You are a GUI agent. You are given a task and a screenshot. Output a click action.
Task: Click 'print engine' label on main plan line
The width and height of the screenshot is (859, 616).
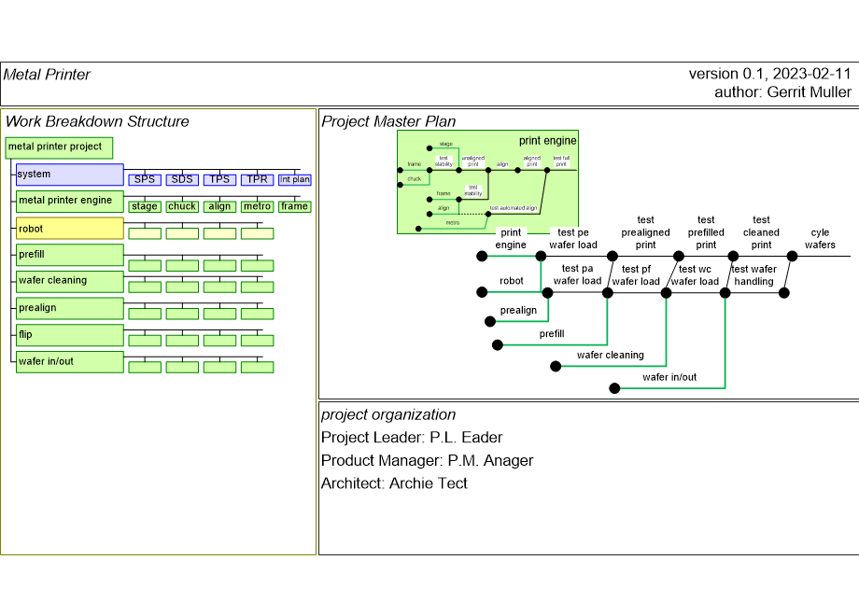[511, 239]
